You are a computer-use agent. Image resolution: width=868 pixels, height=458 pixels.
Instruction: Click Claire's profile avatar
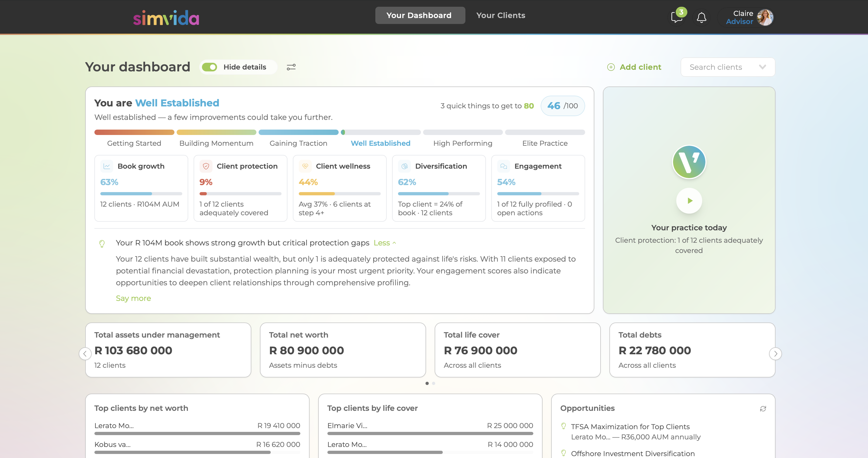[x=765, y=17]
